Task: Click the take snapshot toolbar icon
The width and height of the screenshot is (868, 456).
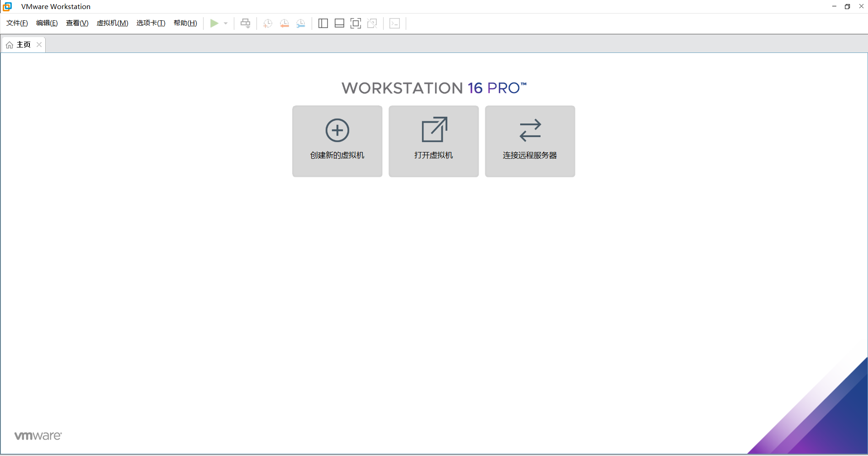Action: 268,24
